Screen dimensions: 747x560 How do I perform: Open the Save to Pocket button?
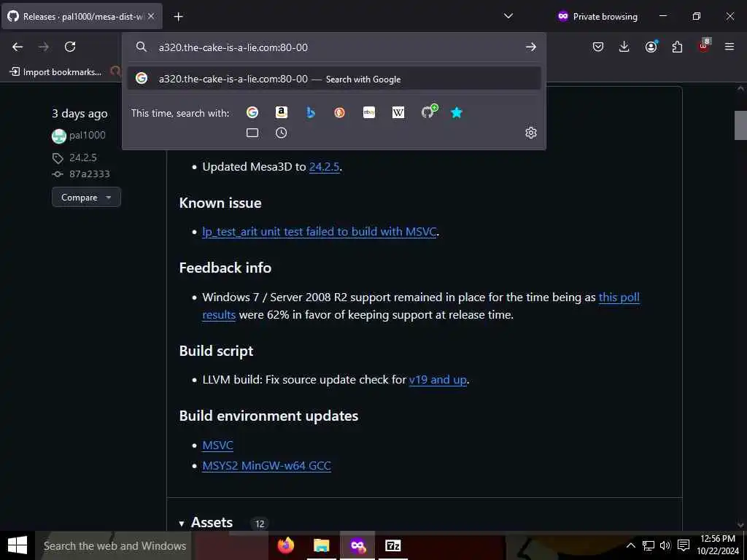[x=598, y=47]
